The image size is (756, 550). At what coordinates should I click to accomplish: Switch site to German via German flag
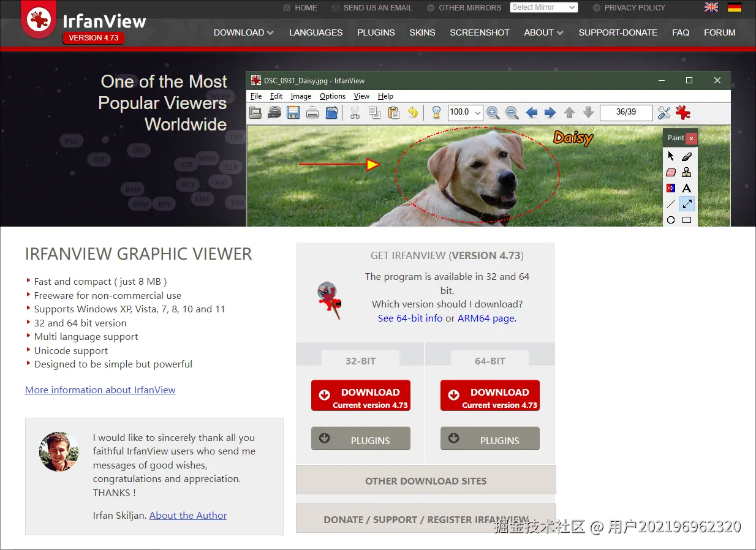click(x=735, y=7)
